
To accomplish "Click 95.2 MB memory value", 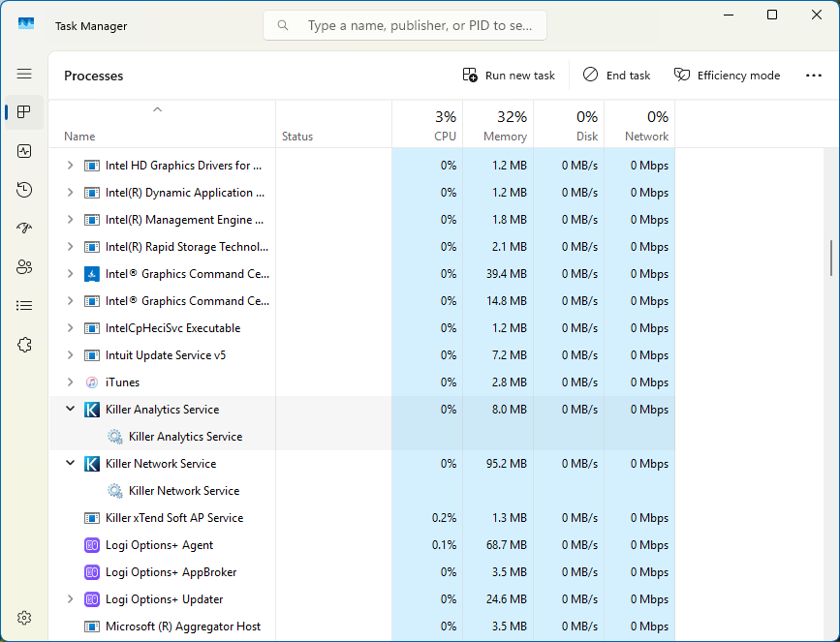I will [507, 464].
